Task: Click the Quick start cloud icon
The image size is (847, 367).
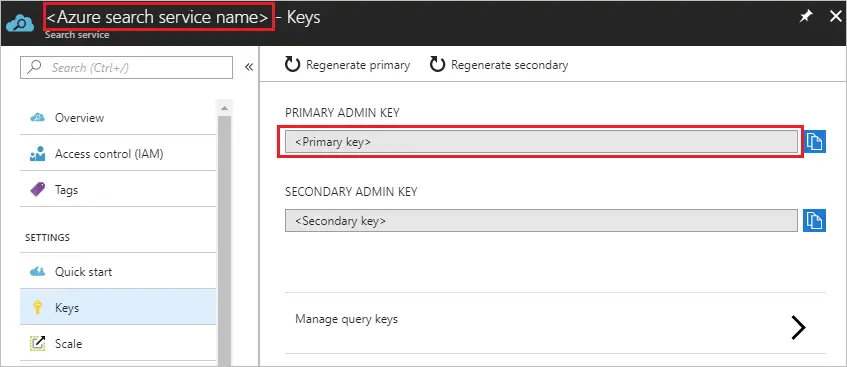Action: click(37, 271)
